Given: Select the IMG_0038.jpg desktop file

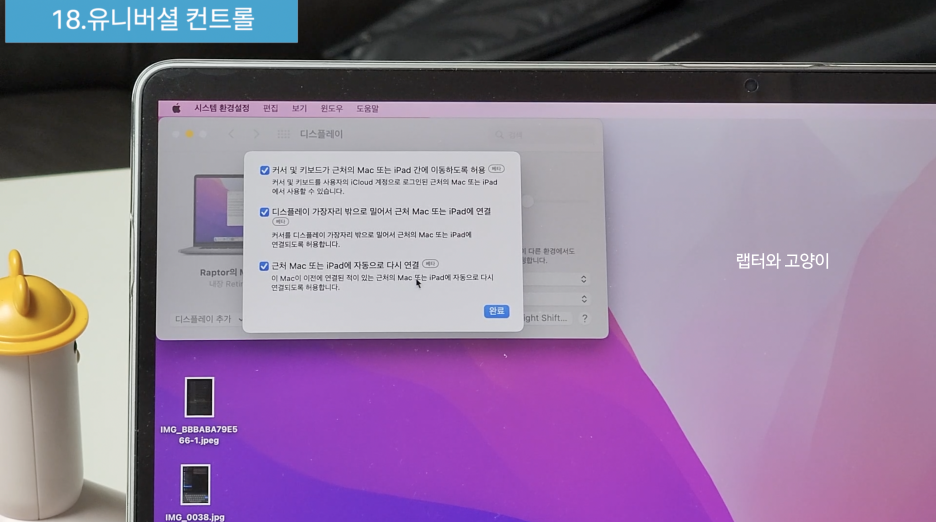Looking at the screenshot, I should click(195, 493).
